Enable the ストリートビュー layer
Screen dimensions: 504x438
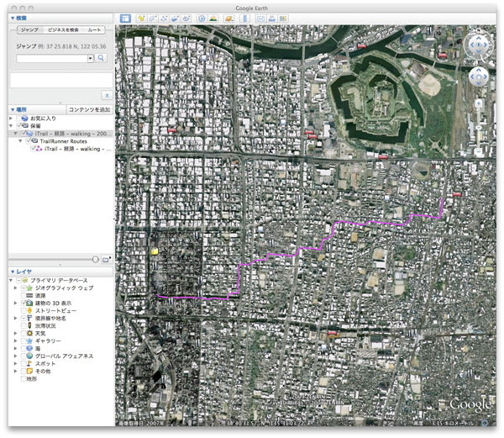click(24, 311)
